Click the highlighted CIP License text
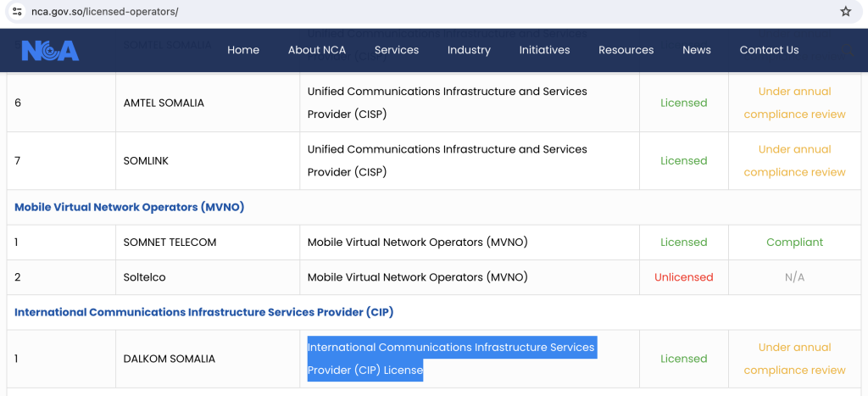 tap(451, 359)
